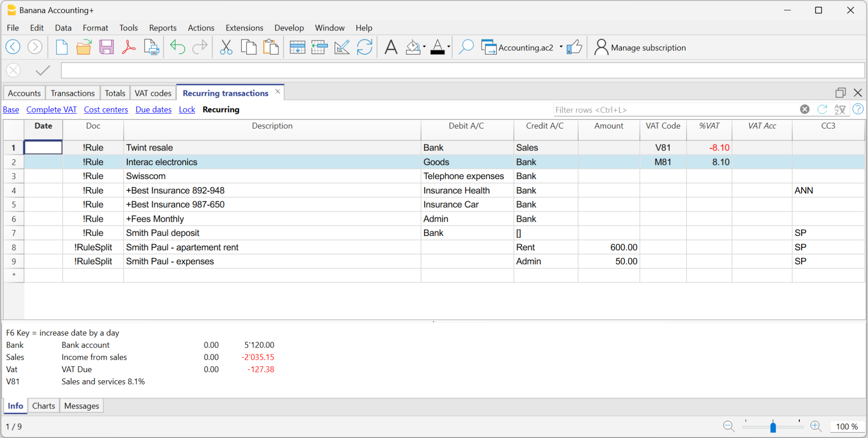Save the accounting file

pyautogui.click(x=106, y=47)
